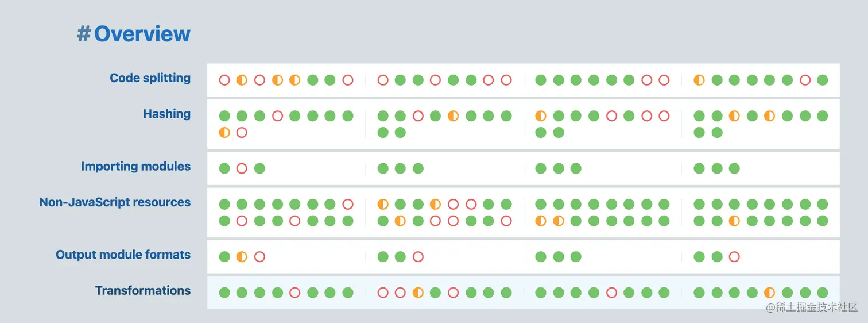Viewport: 868px width, 323px height.
Task: Click the orange half dot in Output module formats row
Action: tap(242, 257)
